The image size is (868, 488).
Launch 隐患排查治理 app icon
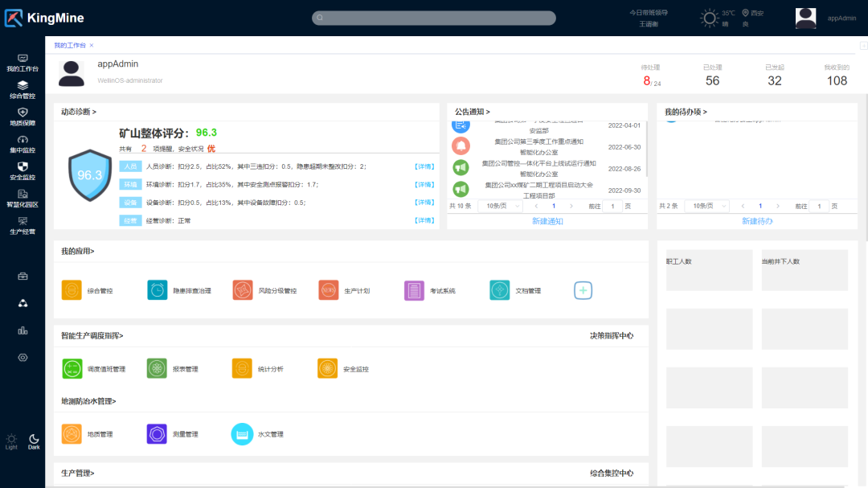[x=158, y=290]
